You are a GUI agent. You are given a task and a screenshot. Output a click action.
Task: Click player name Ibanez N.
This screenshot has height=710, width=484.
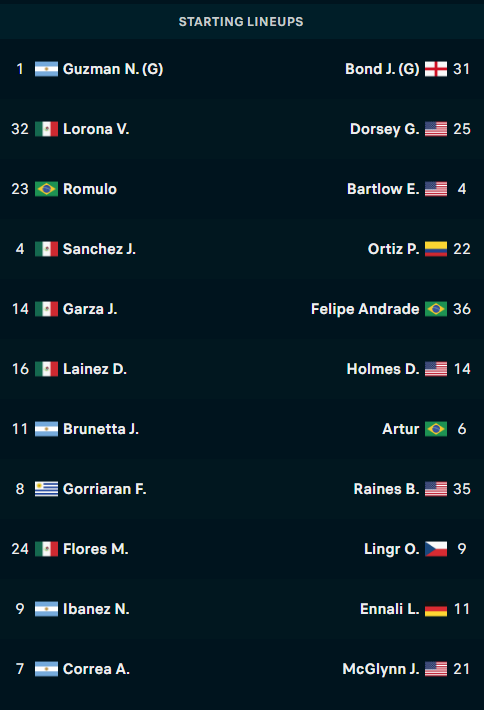click(96, 609)
